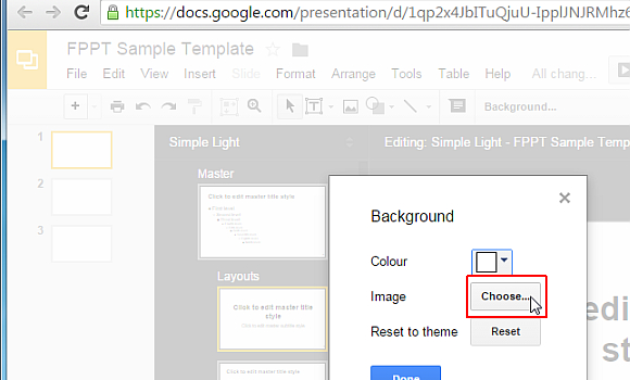Star the FPPT Sample Template document
This screenshot has width=630, height=380.
(x=273, y=50)
